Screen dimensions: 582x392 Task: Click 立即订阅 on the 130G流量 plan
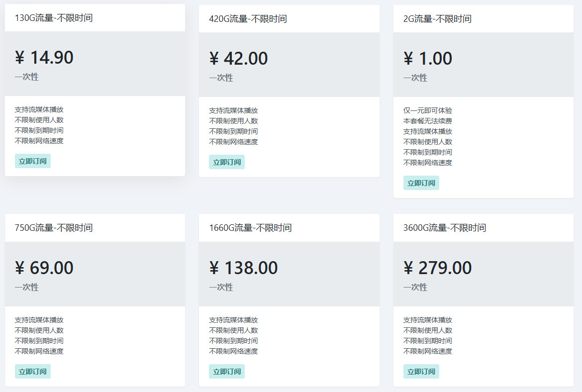pos(32,161)
